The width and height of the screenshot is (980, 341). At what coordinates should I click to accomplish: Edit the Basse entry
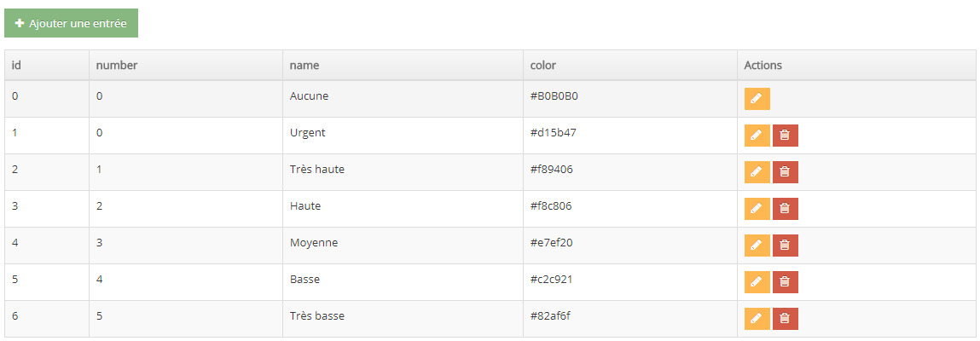click(757, 282)
